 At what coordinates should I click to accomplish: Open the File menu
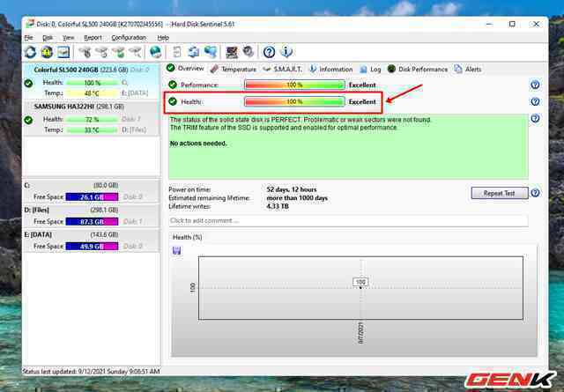[28, 38]
